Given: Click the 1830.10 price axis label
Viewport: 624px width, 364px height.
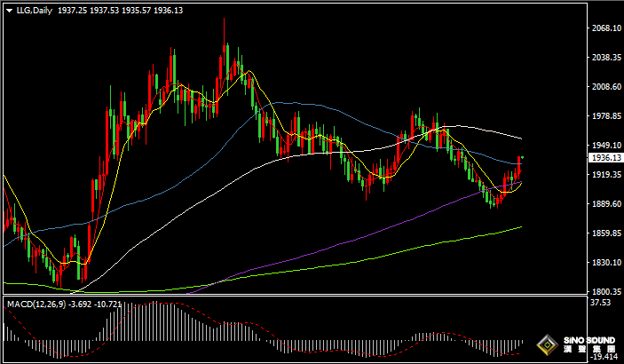Looking at the screenshot, I should tap(604, 262).
